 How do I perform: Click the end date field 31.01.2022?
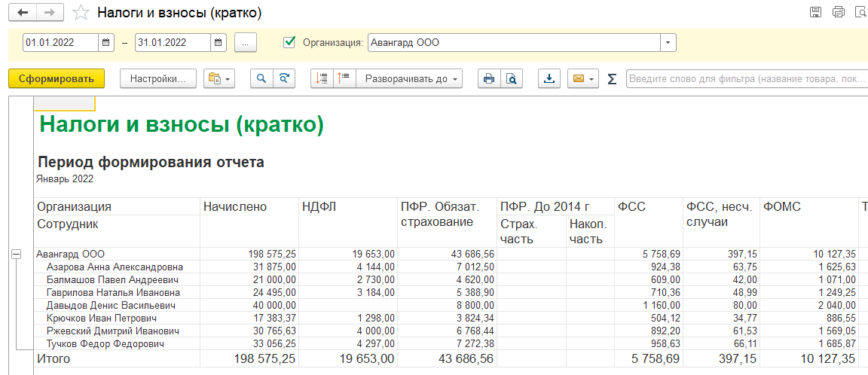pos(173,42)
